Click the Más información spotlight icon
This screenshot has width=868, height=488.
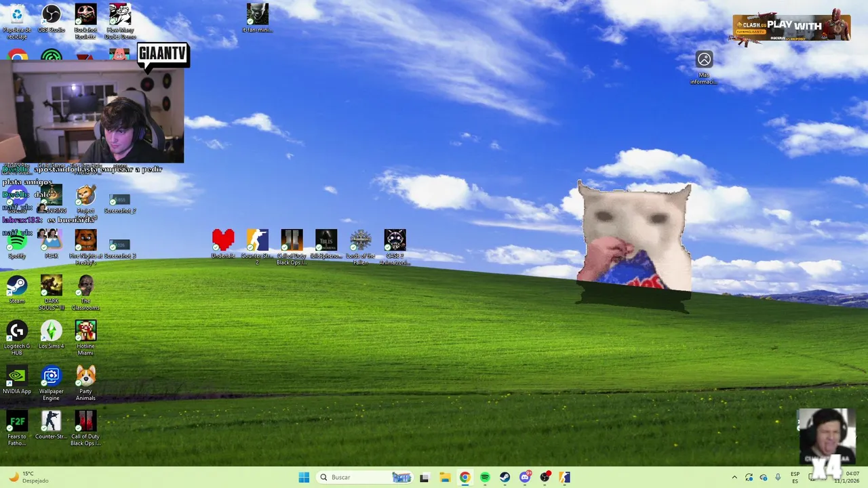[704, 68]
